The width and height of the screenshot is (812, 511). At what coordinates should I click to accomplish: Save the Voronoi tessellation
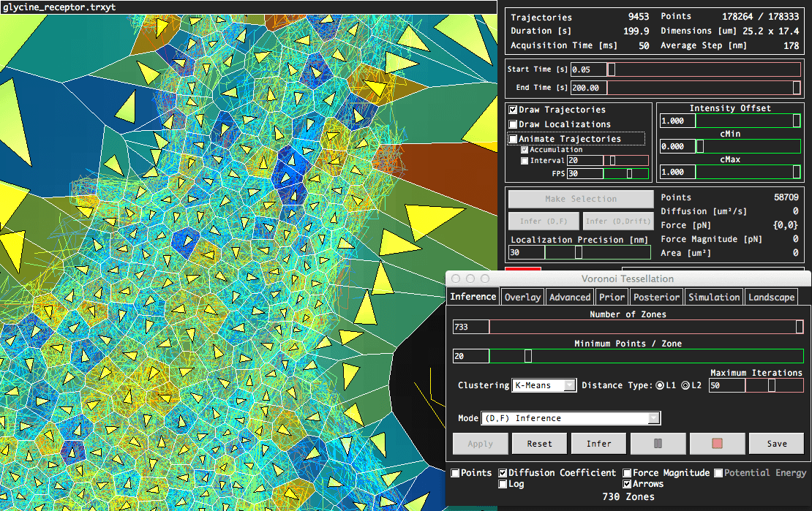click(777, 443)
